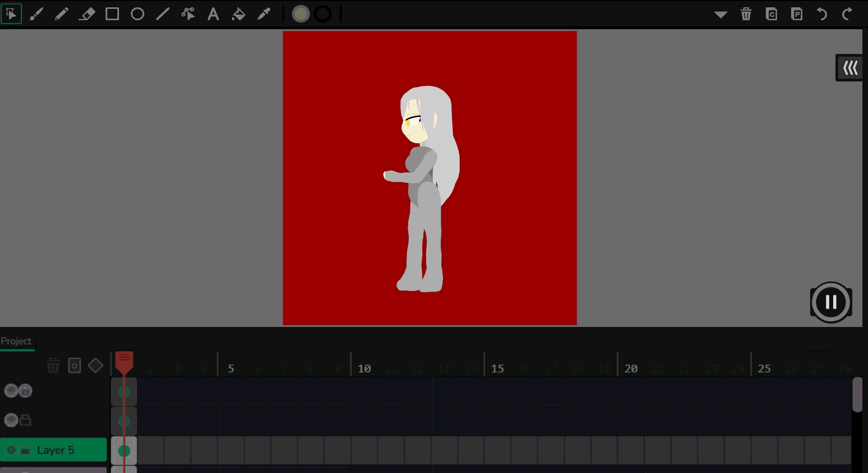Toggle visibility eye of the second layer
Screen dimensions: 868x473
click(x=11, y=420)
